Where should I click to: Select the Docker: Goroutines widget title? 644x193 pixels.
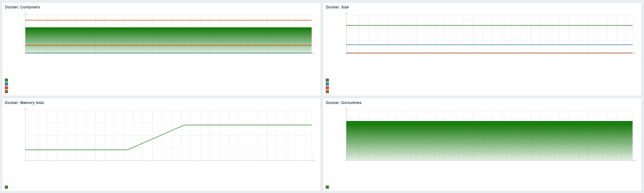tap(344, 103)
